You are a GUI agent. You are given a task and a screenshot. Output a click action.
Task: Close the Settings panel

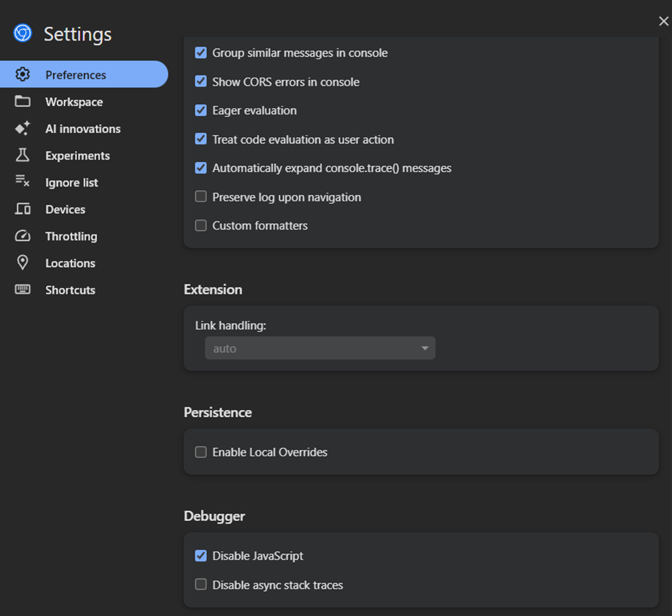point(663,21)
